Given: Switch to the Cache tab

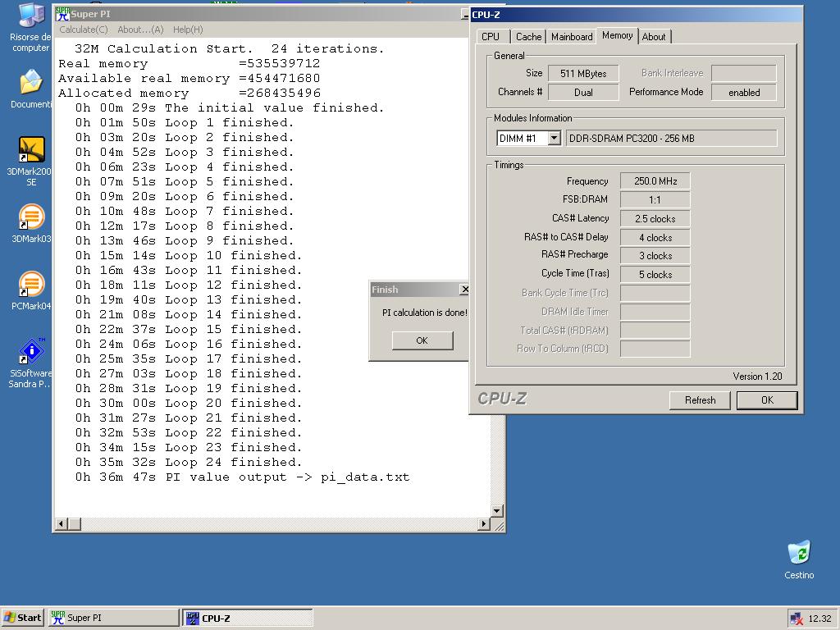Looking at the screenshot, I should coord(528,36).
